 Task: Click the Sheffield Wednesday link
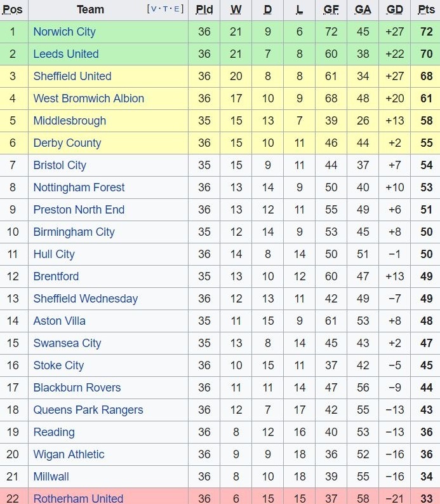(86, 299)
